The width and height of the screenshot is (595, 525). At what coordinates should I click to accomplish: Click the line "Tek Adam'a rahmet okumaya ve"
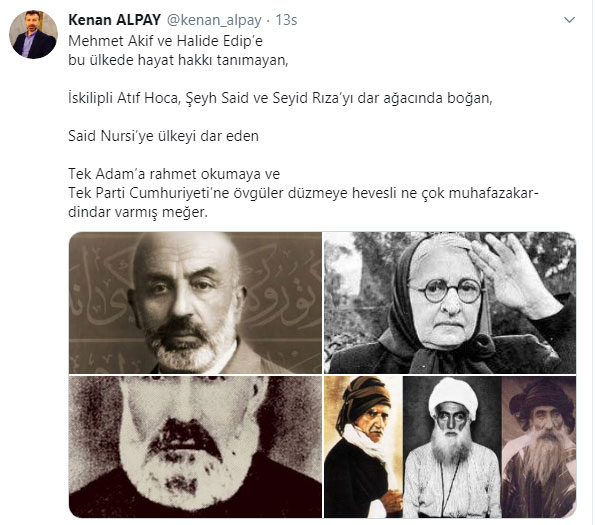pos(174,174)
